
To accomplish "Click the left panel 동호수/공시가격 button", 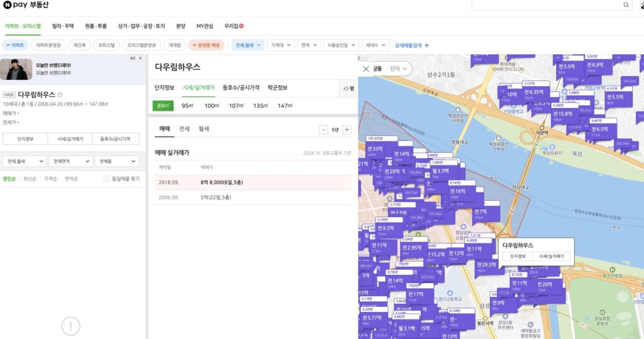I will [116, 139].
